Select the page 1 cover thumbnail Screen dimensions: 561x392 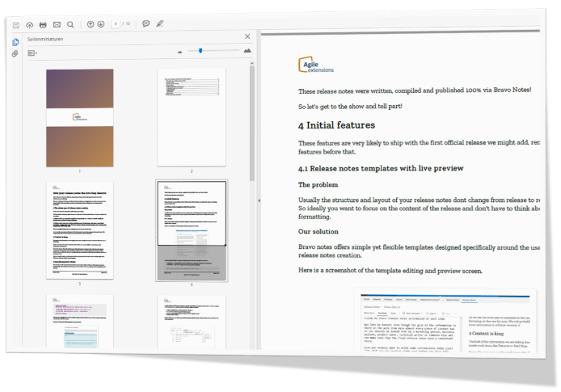pos(79,117)
